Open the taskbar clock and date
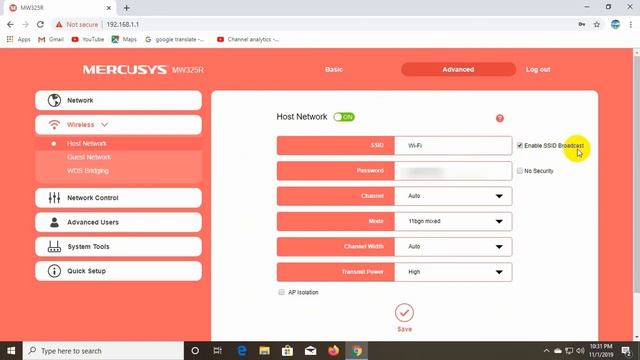This screenshot has height=360, width=640. (x=601, y=351)
